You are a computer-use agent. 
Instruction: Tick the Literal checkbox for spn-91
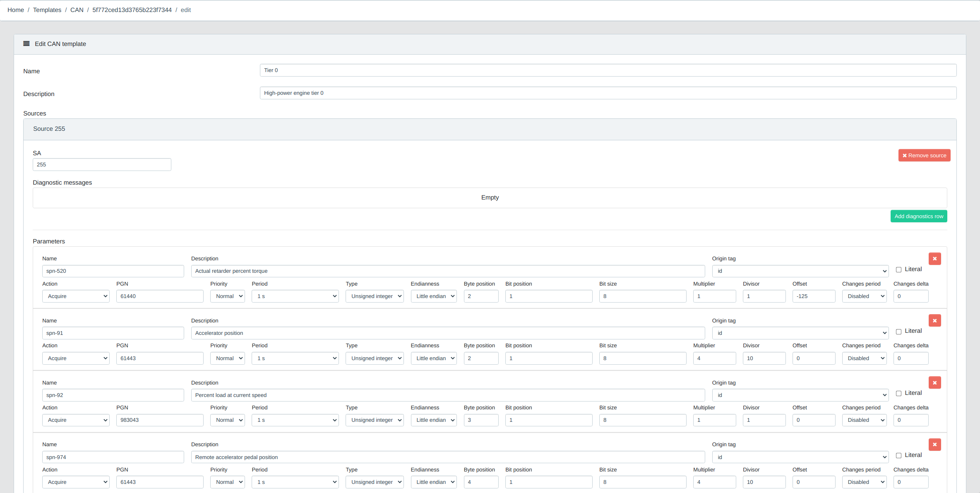(898, 332)
